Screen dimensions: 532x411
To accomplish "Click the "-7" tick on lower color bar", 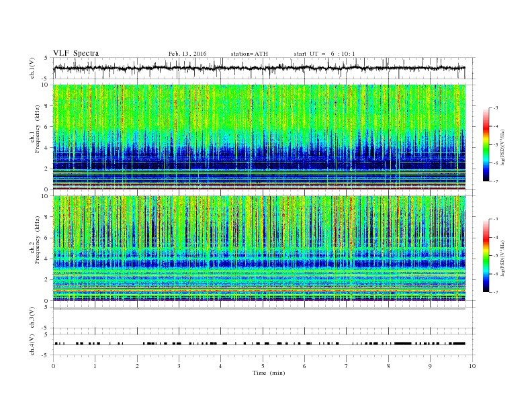I will 495,292.
